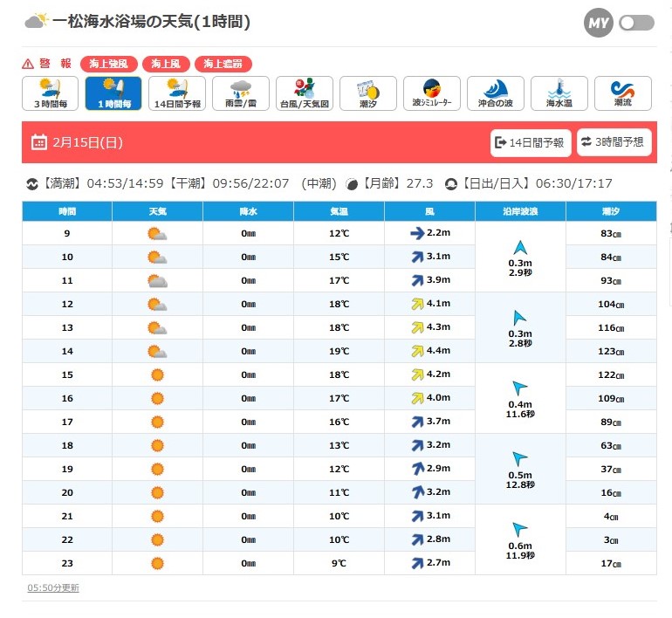This screenshot has width=672, height=618.
Task: Click the calendar icon beside 2月15日
Action: [38, 142]
